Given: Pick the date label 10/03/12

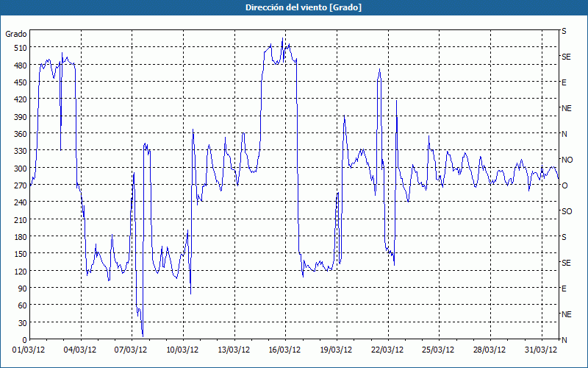Looking at the screenshot, I should [x=182, y=350].
